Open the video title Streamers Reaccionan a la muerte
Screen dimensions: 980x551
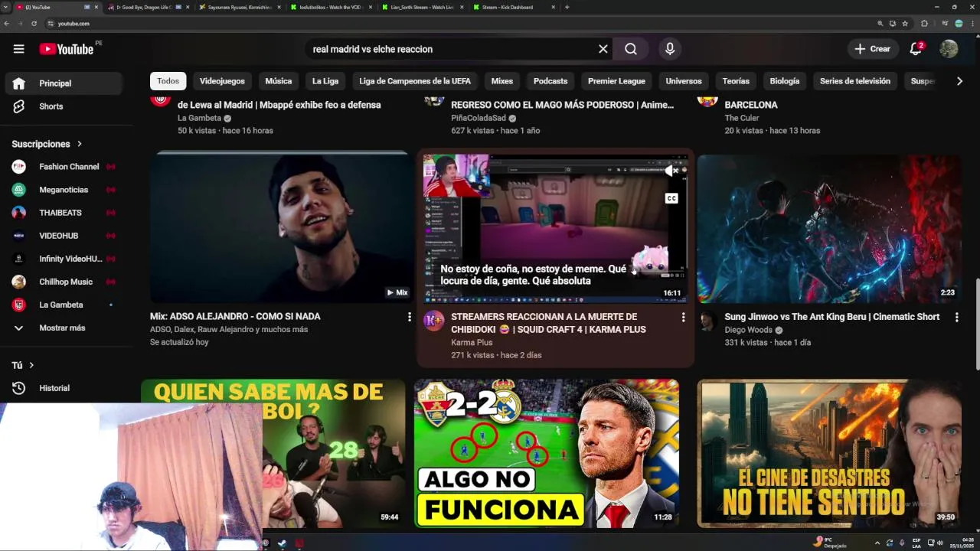click(x=548, y=323)
